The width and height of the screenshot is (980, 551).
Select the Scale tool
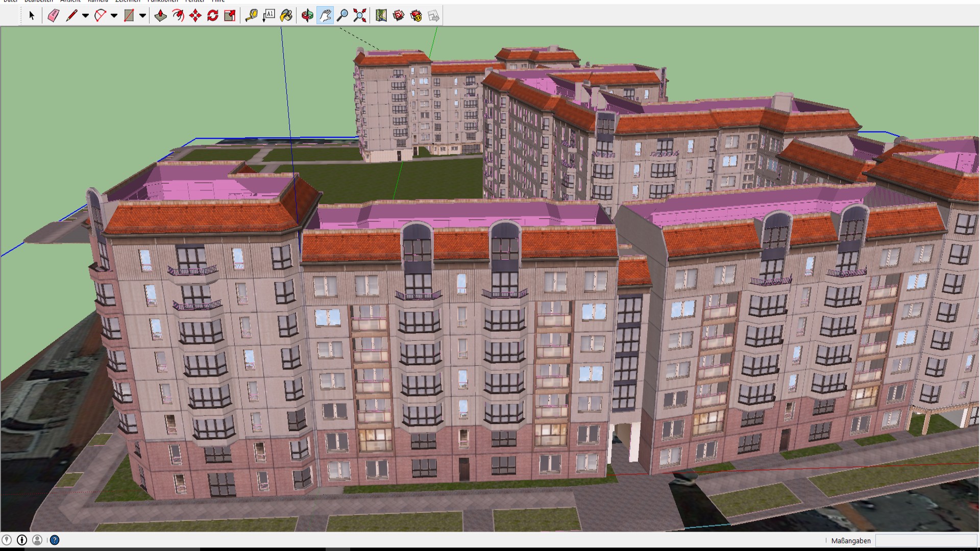point(230,16)
